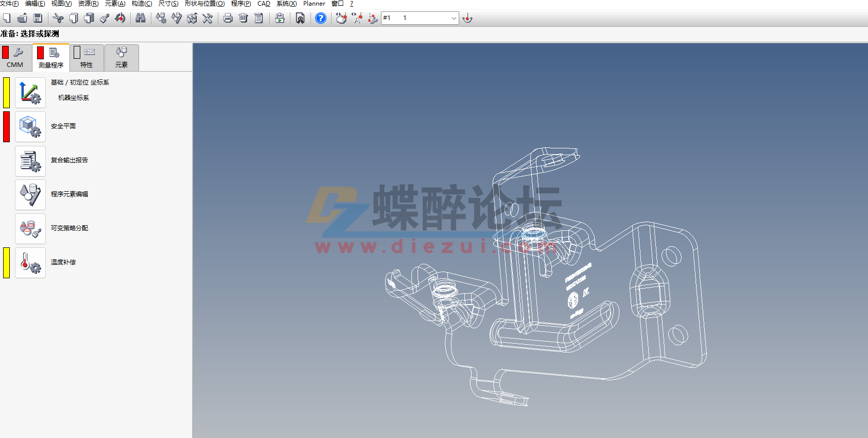The image size is (868, 438).
Task: Click the 复合输出报告 label
Action: point(70,160)
